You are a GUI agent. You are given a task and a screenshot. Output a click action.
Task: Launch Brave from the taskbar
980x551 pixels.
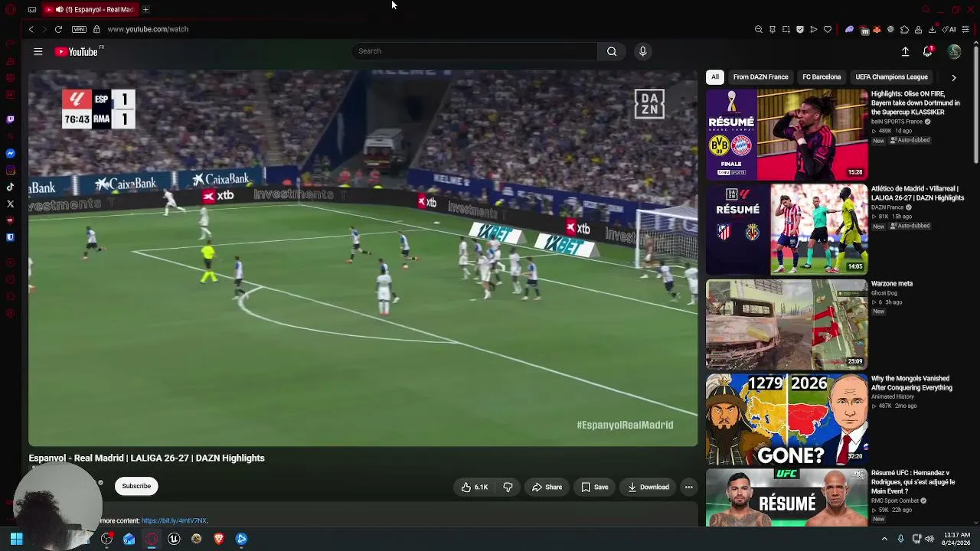click(219, 539)
